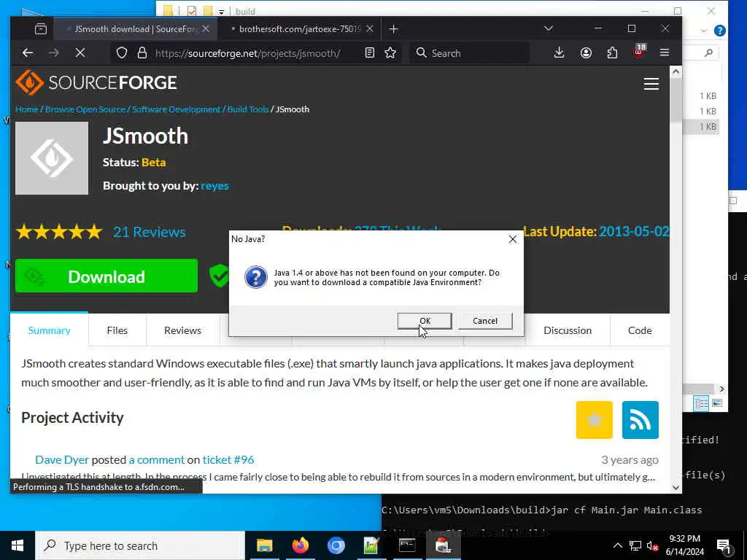
Task: Click the Windows Start button
Action: pos(18,545)
